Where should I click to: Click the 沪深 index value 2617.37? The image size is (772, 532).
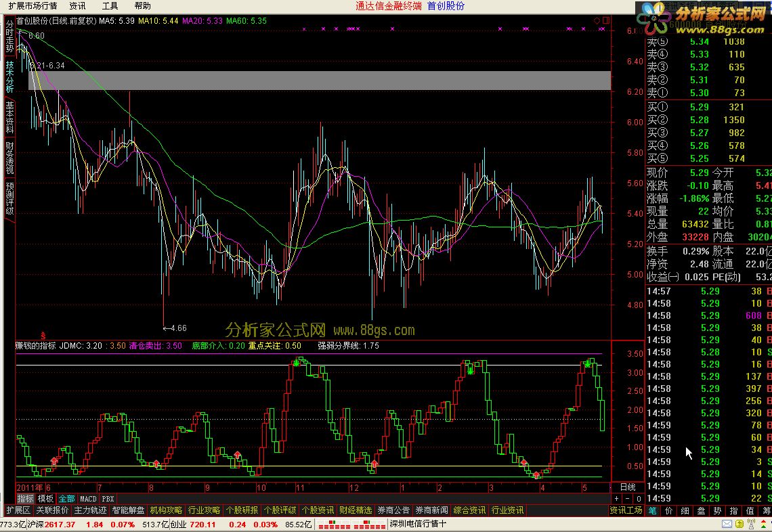[x=60, y=525]
